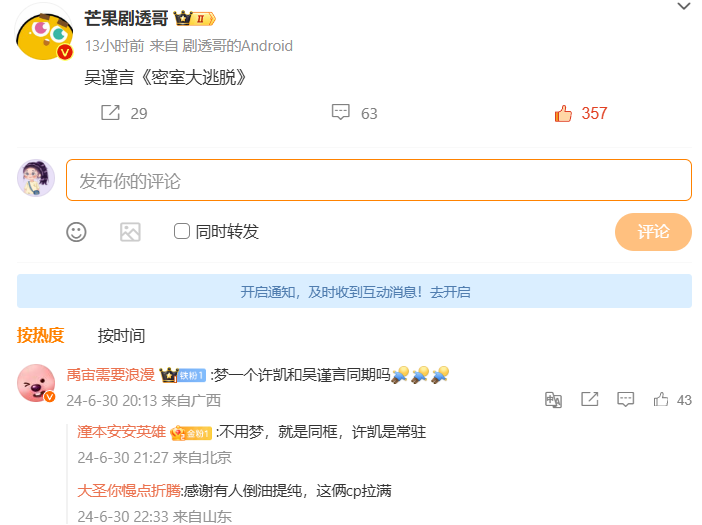Submit with the orange 评论 button
702x525 pixels.
653,232
